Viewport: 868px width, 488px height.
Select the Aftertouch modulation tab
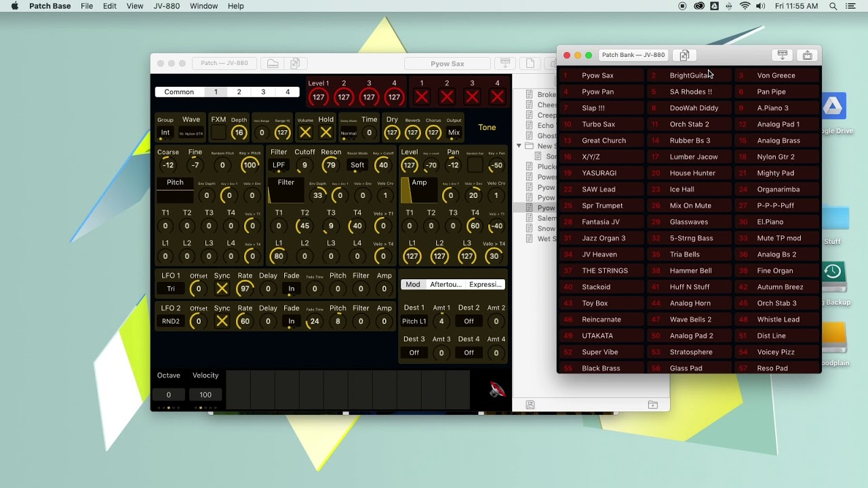coord(446,285)
